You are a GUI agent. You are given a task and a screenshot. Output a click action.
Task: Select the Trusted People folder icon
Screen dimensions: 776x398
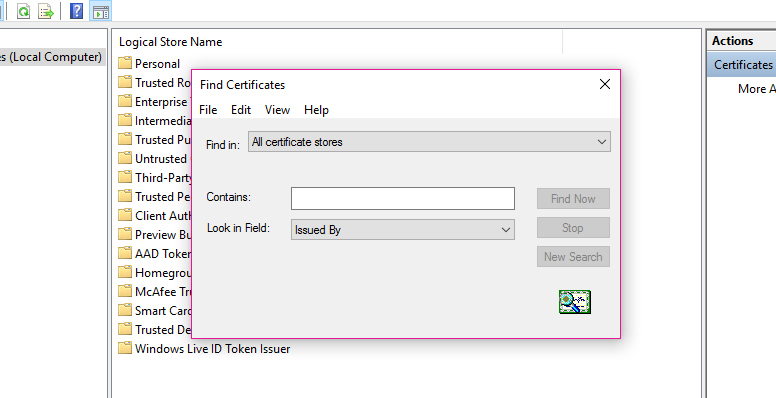click(x=125, y=196)
